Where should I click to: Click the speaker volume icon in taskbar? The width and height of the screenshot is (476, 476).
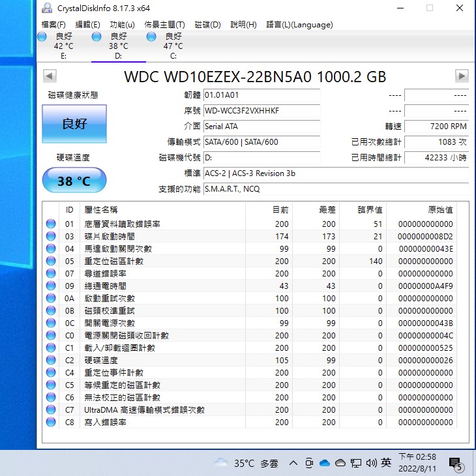pyautogui.click(x=372, y=463)
